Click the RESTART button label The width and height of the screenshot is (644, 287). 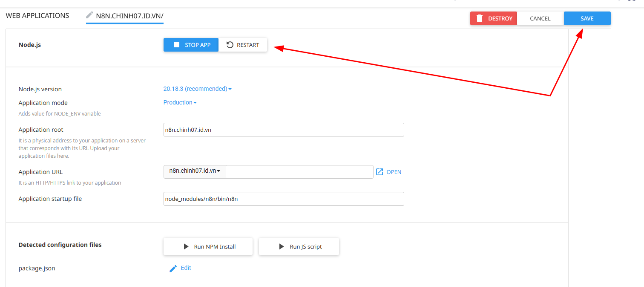click(248, 45)
